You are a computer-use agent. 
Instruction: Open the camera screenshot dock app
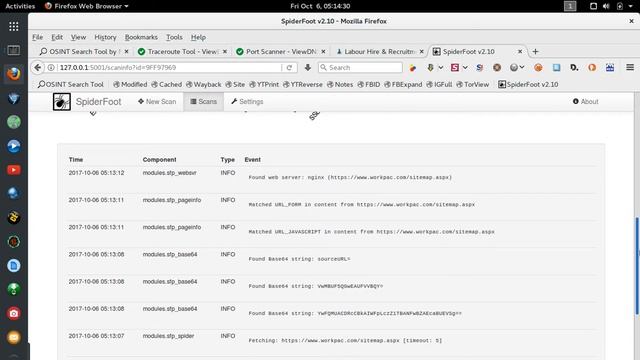pyautogui.click(x=13, y=313)
